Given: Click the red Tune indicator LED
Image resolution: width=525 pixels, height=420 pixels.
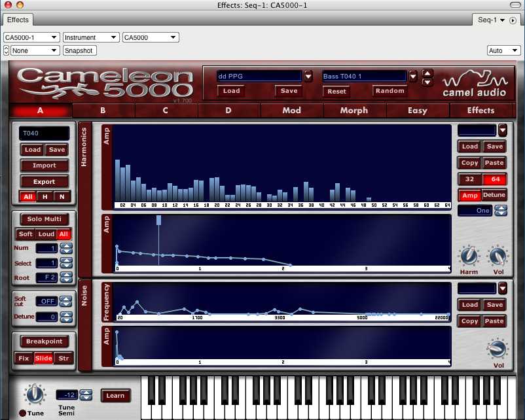Looking at the screenshot, I should click(x=23, y=413).
